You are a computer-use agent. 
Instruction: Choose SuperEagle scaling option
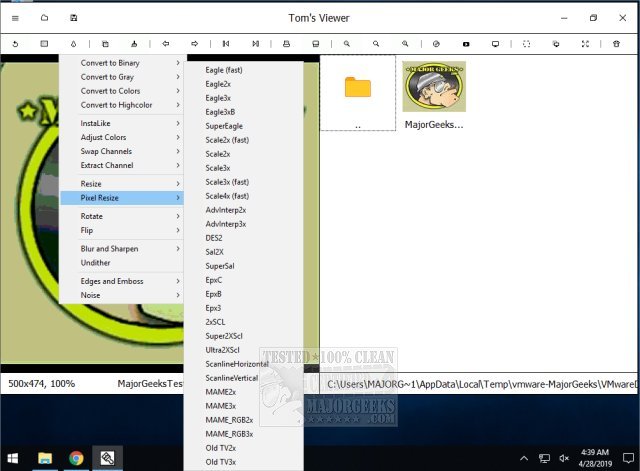[244, 126]
